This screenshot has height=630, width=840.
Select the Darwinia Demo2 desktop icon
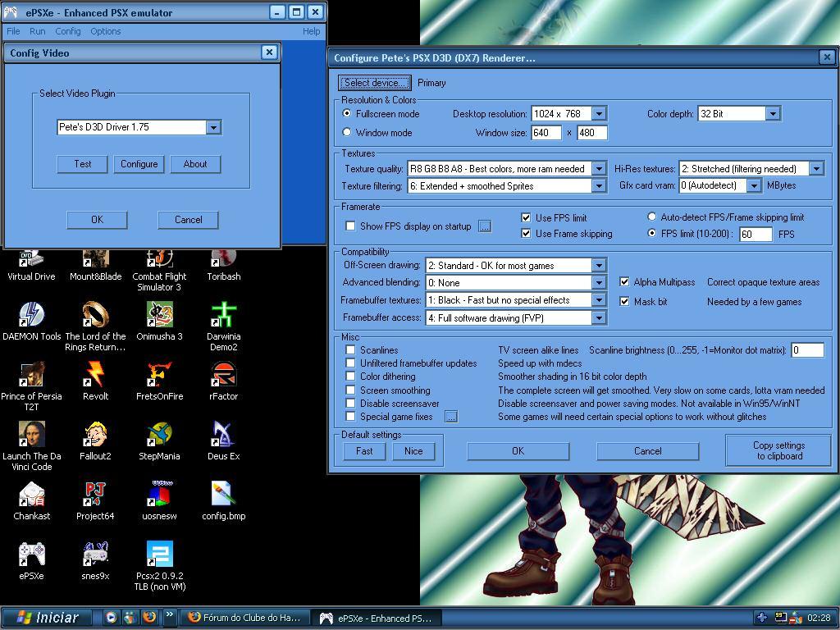(223, 326)
